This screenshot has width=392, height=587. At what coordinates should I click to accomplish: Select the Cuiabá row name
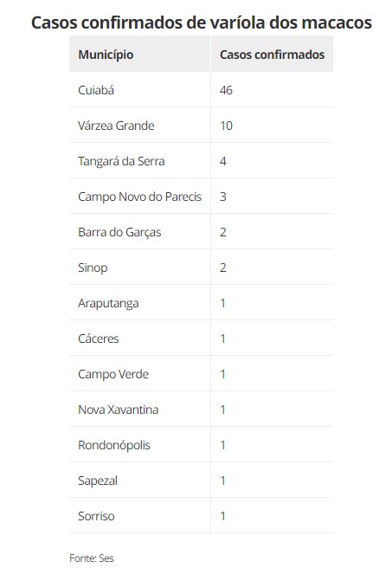point(96,90)
